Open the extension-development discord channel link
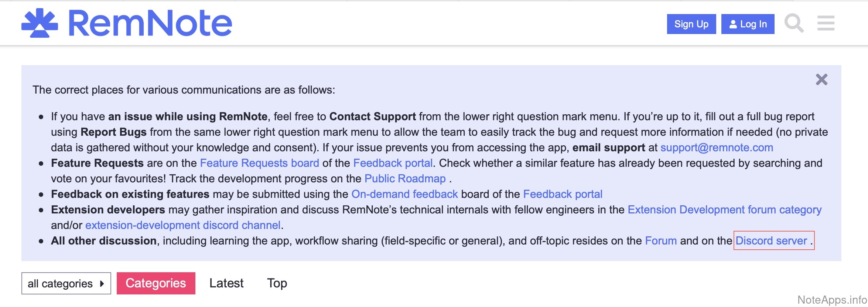Image resolution: width=868 pixels, height=307 pixels. click(183, 225)
